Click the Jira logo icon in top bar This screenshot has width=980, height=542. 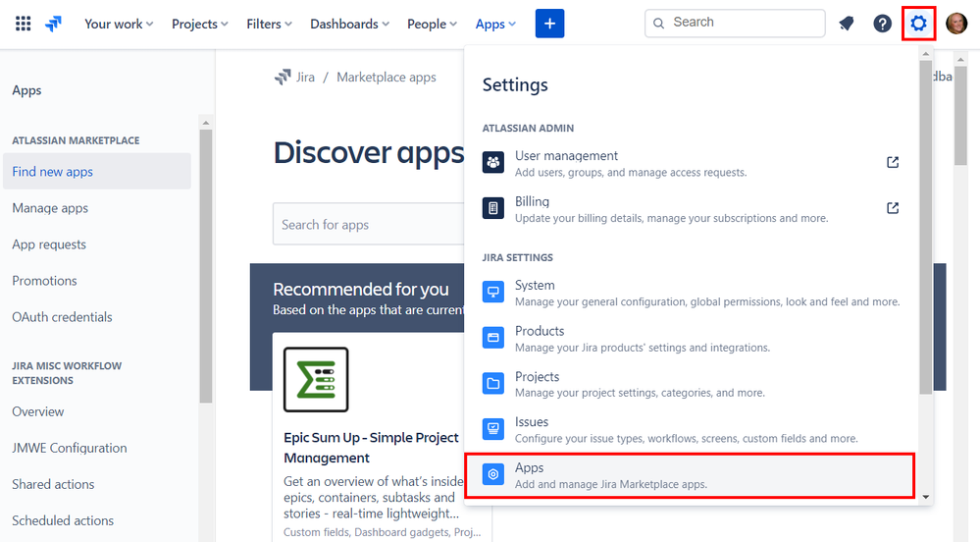54,24
